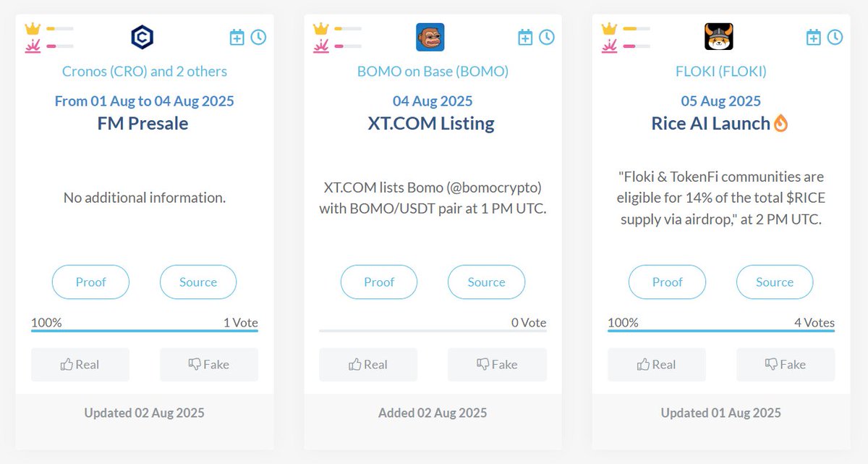Vote Fake on the XT.COM Listing event

(x=497, y=365)
